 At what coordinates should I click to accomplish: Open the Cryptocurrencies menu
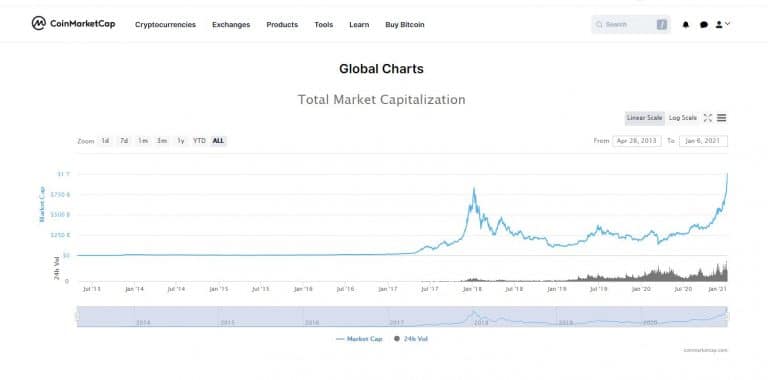pos(165,24)
